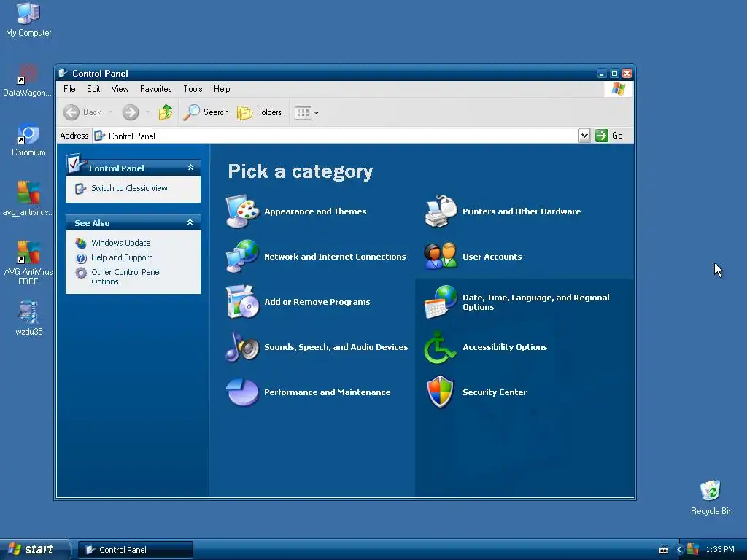The height and width of the screenshot is (560, 747).
Task: Click the Accessibility Options link text
Action: tap(505, 347)
